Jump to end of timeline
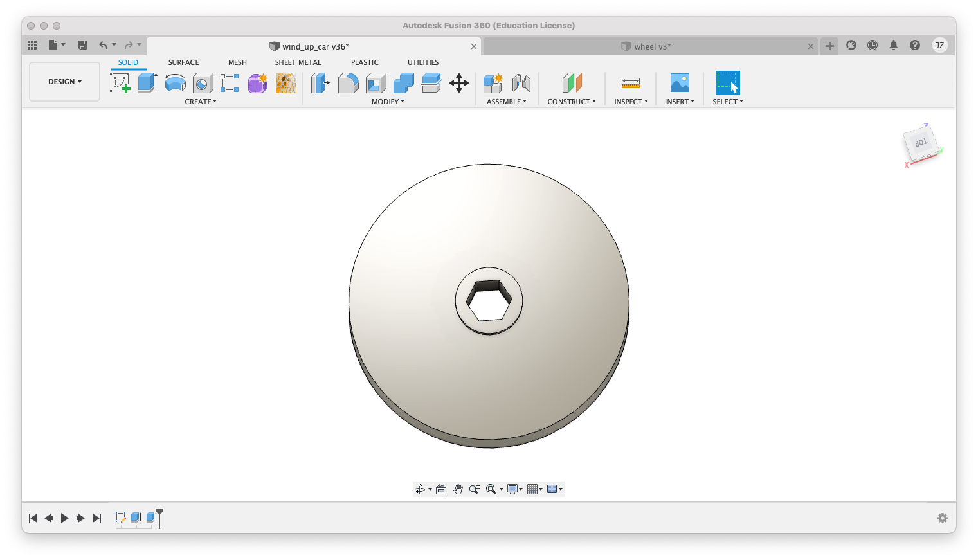Screen dimensions: 978x560 coord(97,518)
